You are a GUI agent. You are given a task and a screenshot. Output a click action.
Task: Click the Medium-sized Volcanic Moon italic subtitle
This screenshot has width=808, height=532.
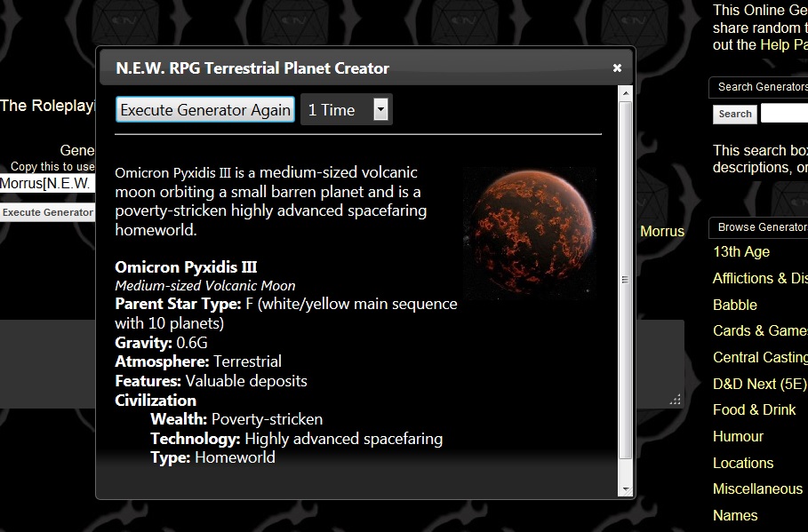tap(205, 286)
